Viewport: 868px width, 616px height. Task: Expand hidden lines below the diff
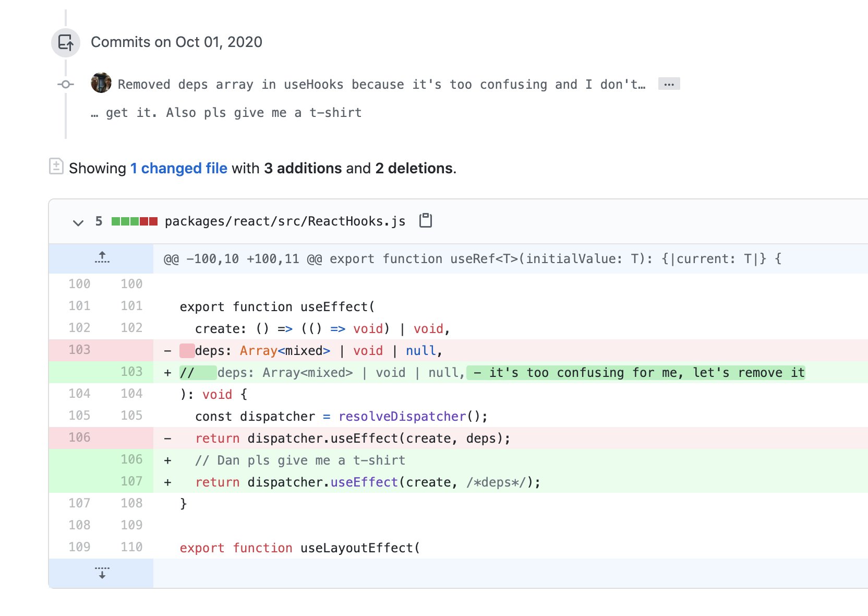102,573
